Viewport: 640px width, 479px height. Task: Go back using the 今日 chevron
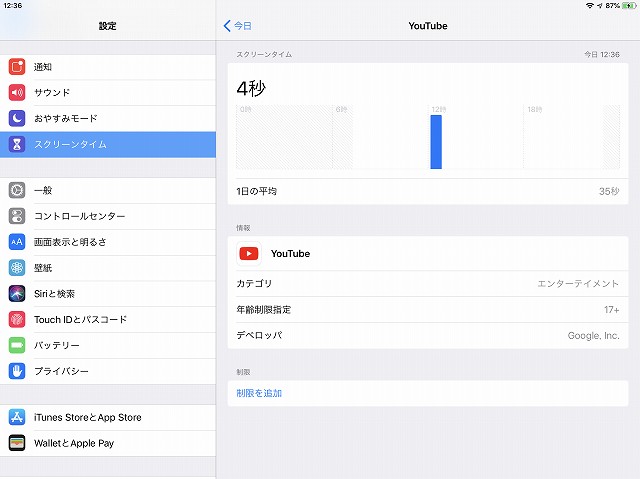[238, 26]
